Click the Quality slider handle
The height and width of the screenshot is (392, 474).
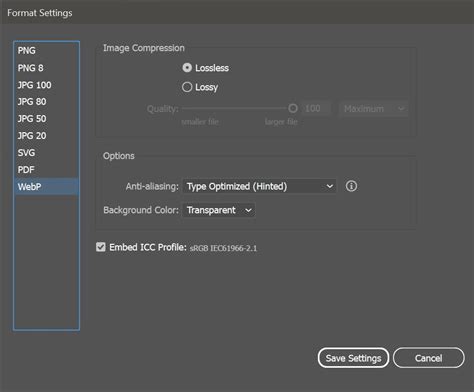pos(293,108)
